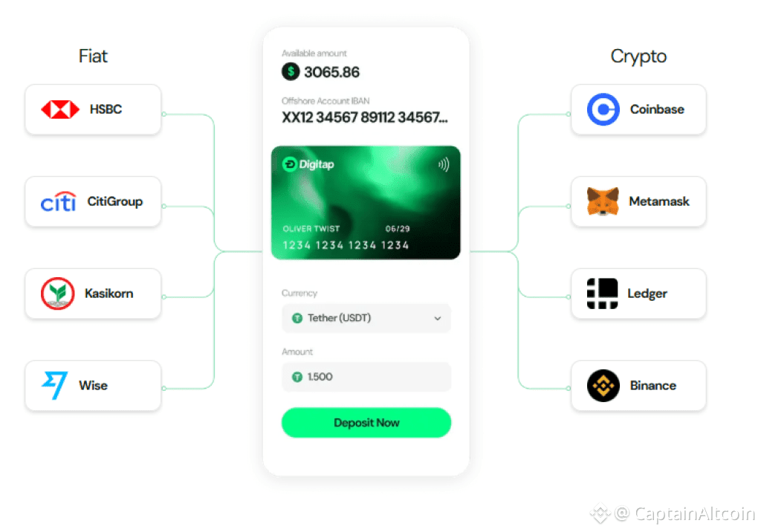Click the Metamask fox icon
Screen dimensions: 761x532
tap(603, 201)
